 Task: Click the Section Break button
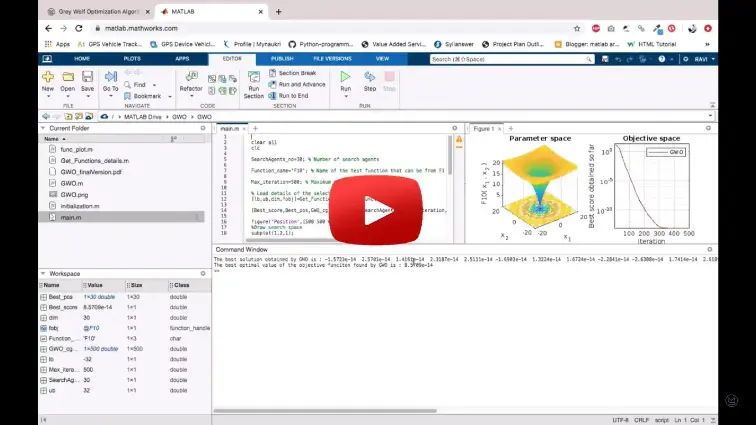[x=296, y=73]
